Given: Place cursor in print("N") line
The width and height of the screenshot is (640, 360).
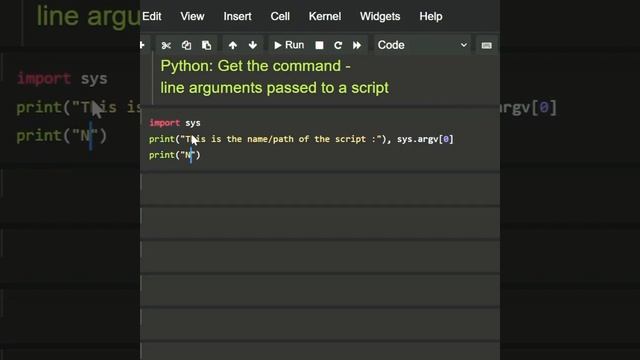Looking at the screenshot, I should (x=175, y=155).
